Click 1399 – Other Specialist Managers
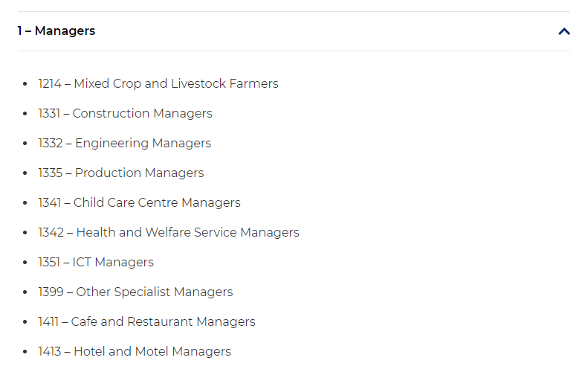The height and width of the screenshot is (372, 588). coord(135,292)
